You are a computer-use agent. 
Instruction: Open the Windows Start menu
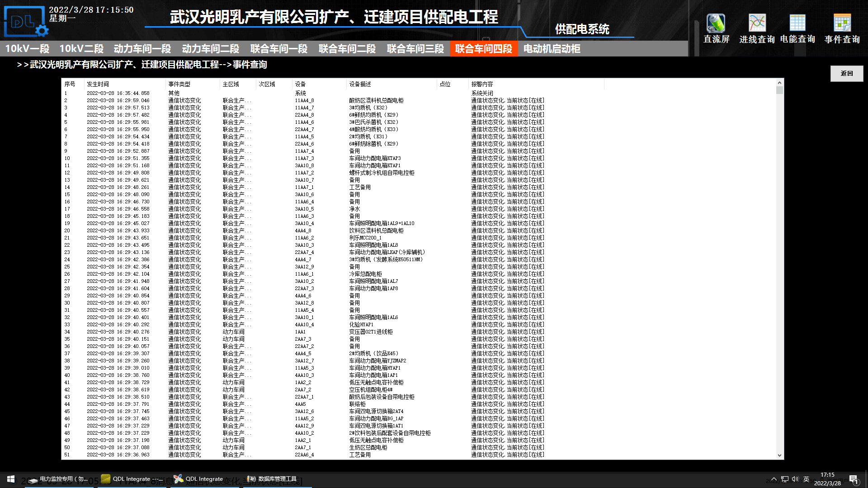coord(11,479)
